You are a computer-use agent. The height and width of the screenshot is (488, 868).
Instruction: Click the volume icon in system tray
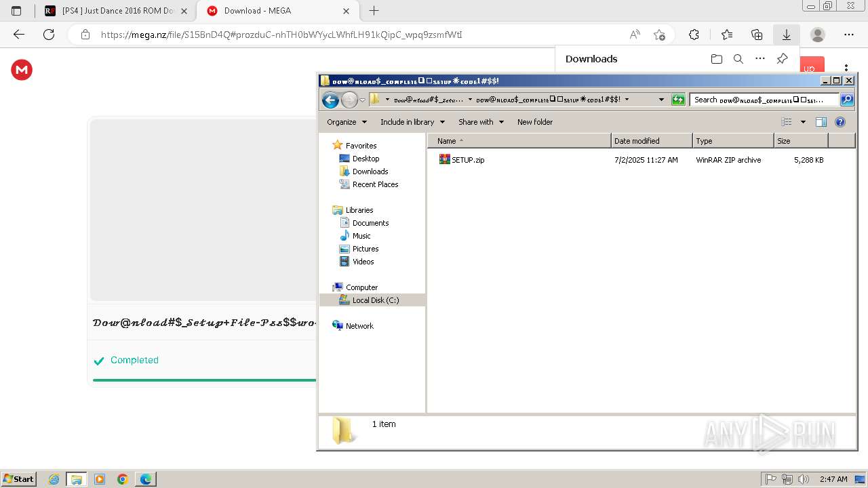pyautogui.click(x=804, y=479)
